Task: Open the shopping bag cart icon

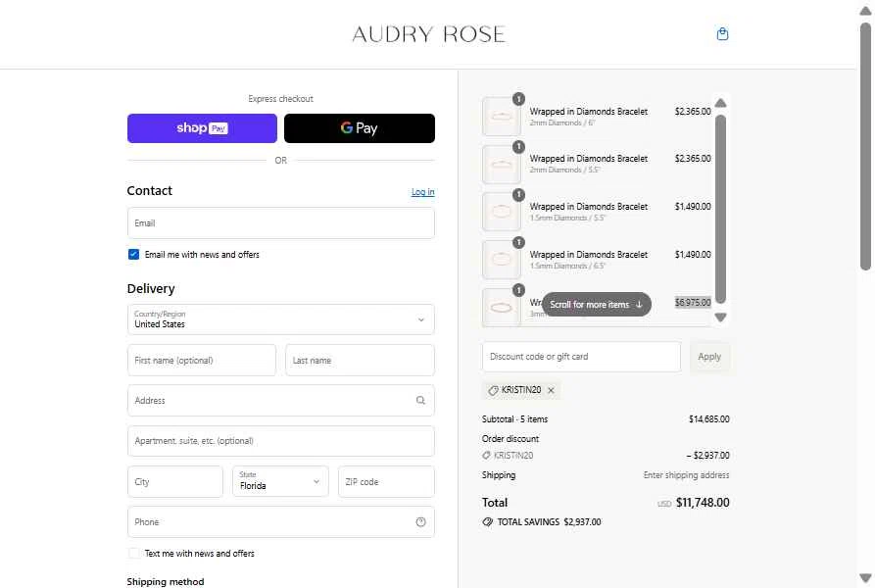Action: (722, 34)
